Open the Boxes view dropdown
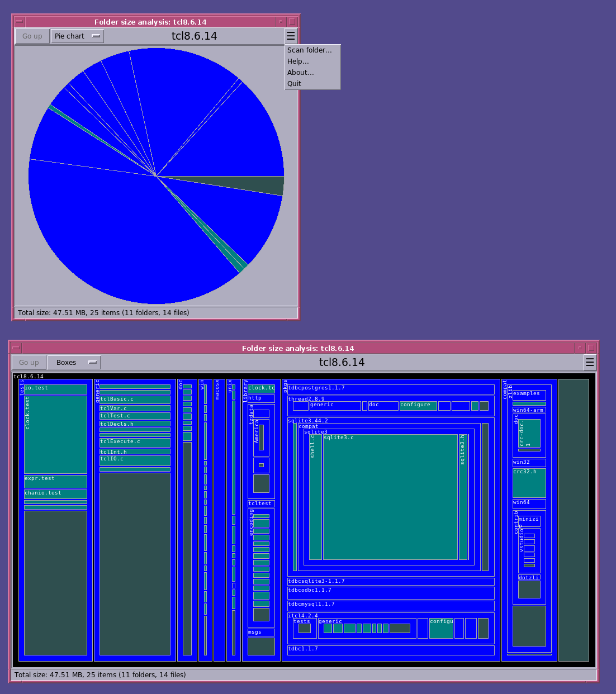 74,363
